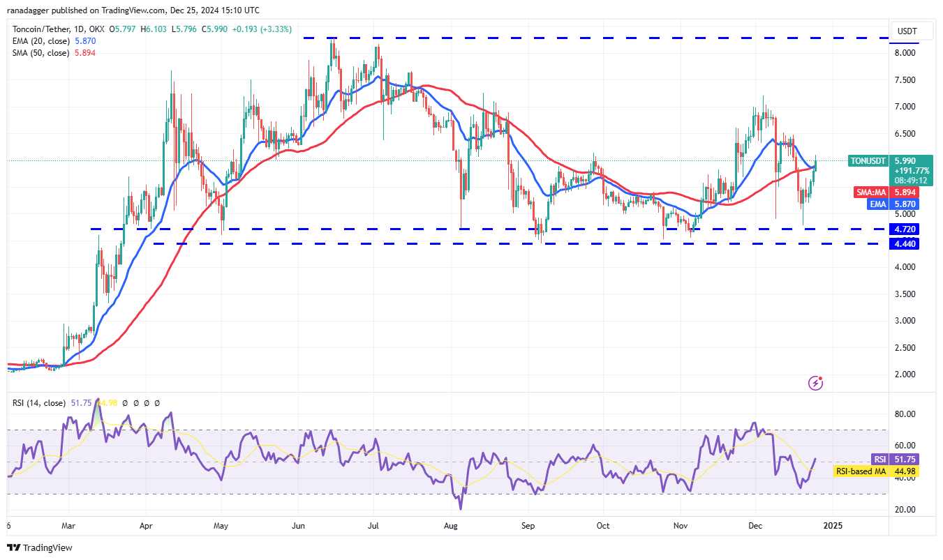943x560 pixels.
Task: Click the TONUSDT price label tag
Action: tap(868, 160)
